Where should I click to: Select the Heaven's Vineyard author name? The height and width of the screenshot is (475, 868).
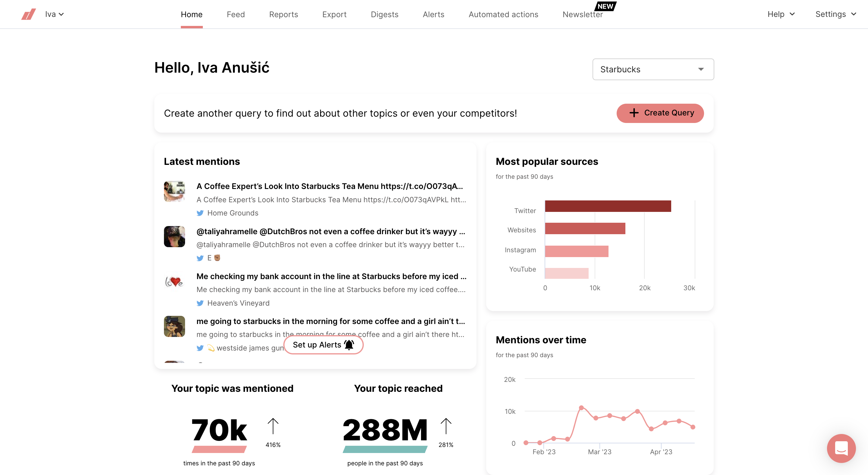coord(238,303)
